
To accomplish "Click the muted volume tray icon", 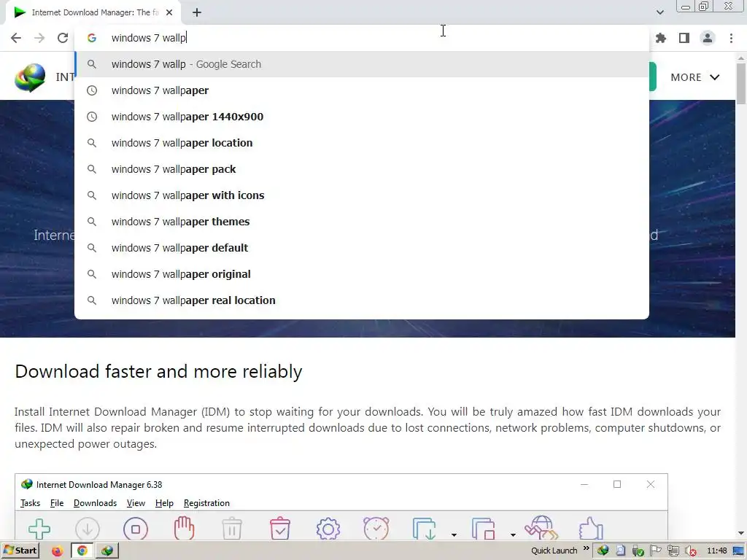I will tap(691, 551).
